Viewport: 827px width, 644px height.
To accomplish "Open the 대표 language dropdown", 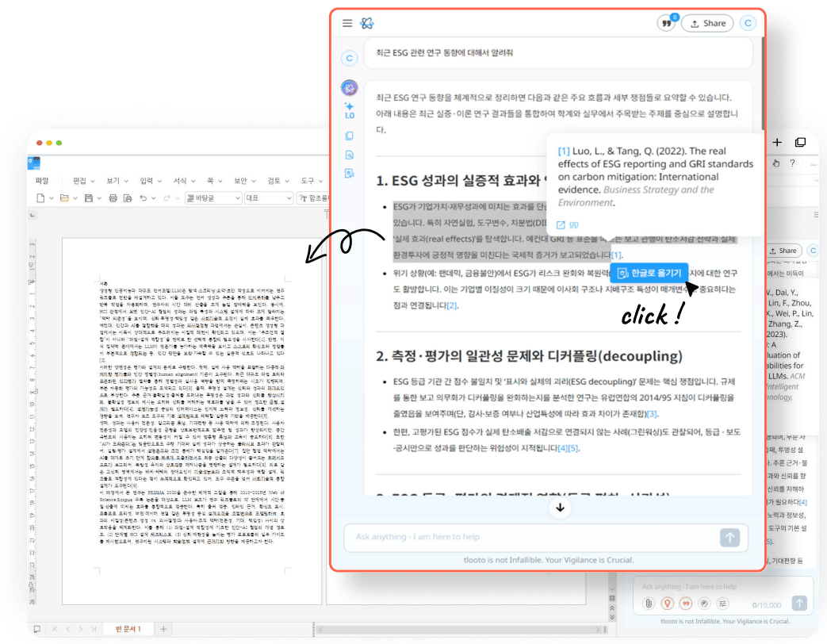I will pyautogui.click(x=269, y=198).
